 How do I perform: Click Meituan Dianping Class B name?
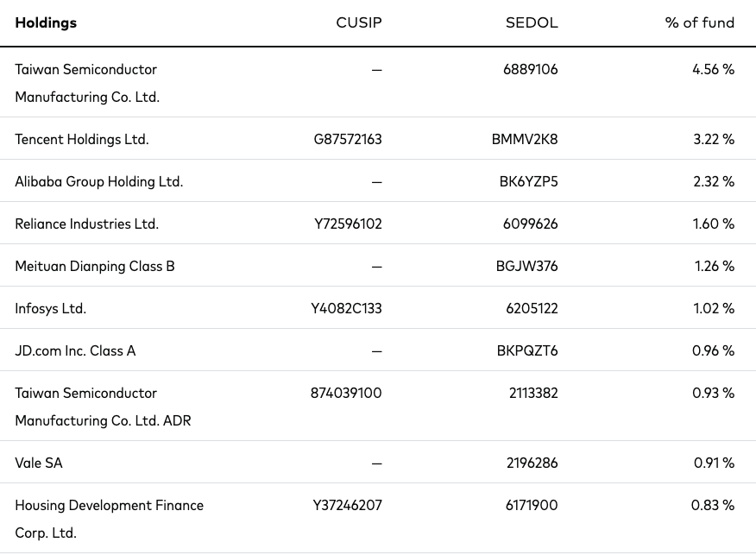pos(95,266)
